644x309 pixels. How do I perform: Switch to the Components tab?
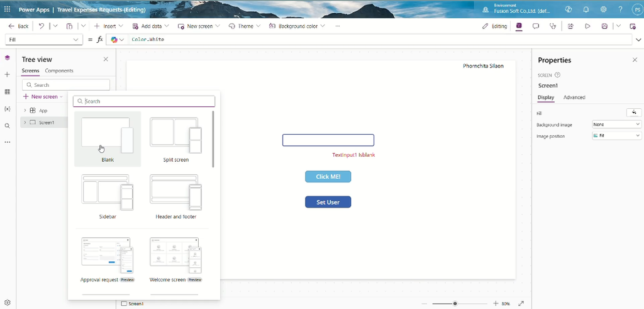[x=59, y=70]
